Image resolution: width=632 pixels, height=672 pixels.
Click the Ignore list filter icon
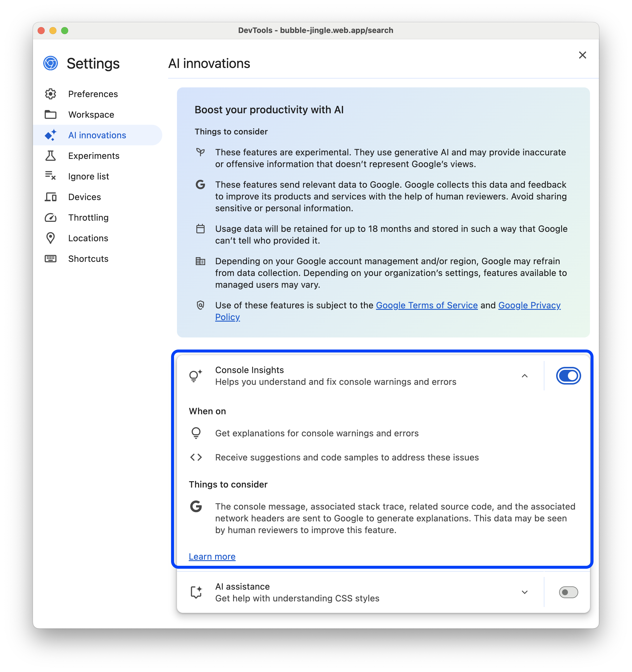coord(51,176)
